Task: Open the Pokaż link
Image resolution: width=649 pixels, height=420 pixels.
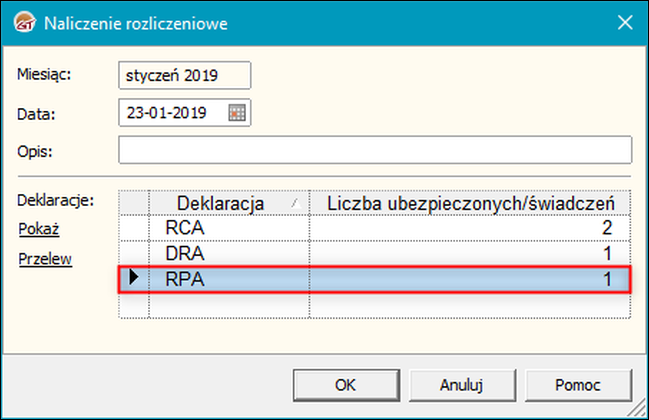Action: click(x=39, y=229)
